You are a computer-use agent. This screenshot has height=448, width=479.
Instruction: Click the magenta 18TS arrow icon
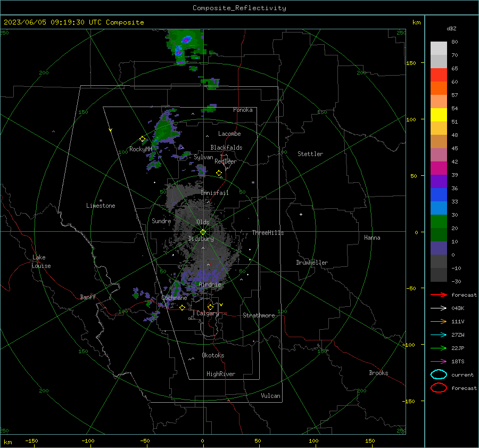click(x=439, y=362)
